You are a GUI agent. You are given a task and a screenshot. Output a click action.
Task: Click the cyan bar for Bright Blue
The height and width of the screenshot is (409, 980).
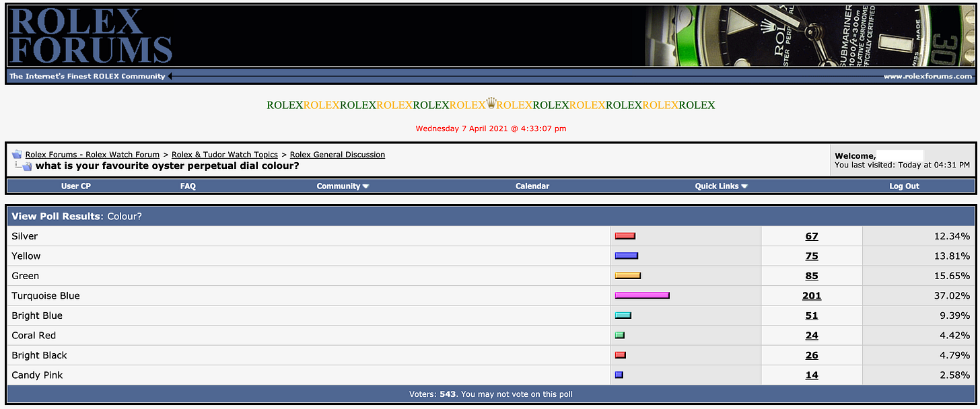(x=623, y=315)
